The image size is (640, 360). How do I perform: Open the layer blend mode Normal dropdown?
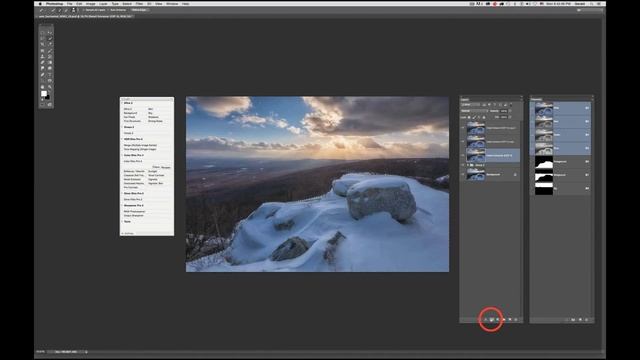coord(474,111)
